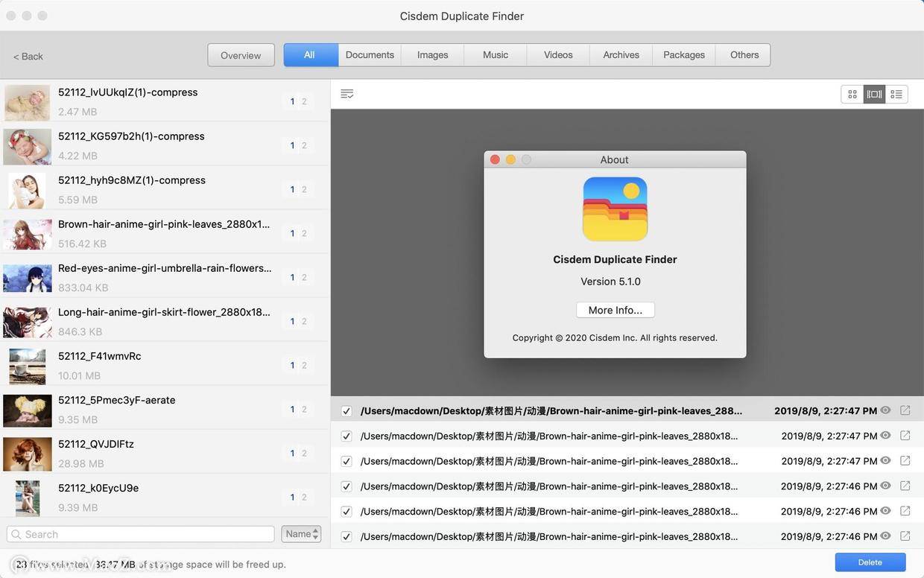Screen dimensions: 924x578
Task: Toggle copy 2 of 52112_5Pmec3yF-aerate
Action: click(x=304, y=409)
